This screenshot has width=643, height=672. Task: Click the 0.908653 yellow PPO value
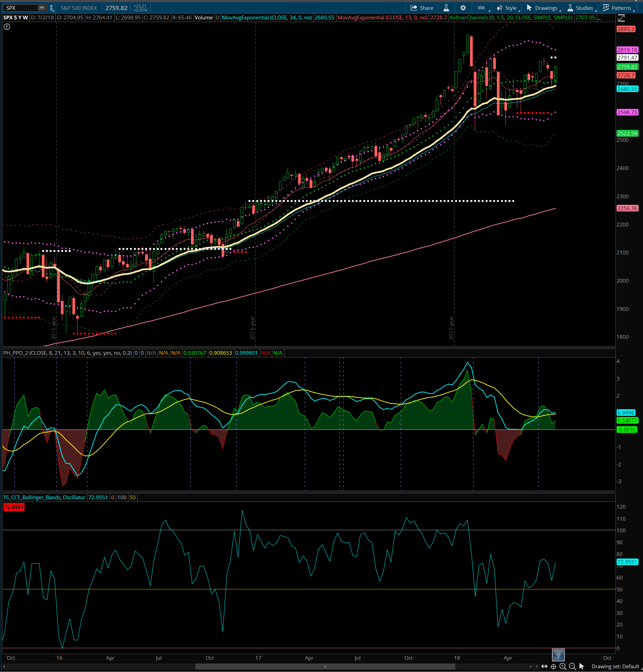tap(221, 353)
